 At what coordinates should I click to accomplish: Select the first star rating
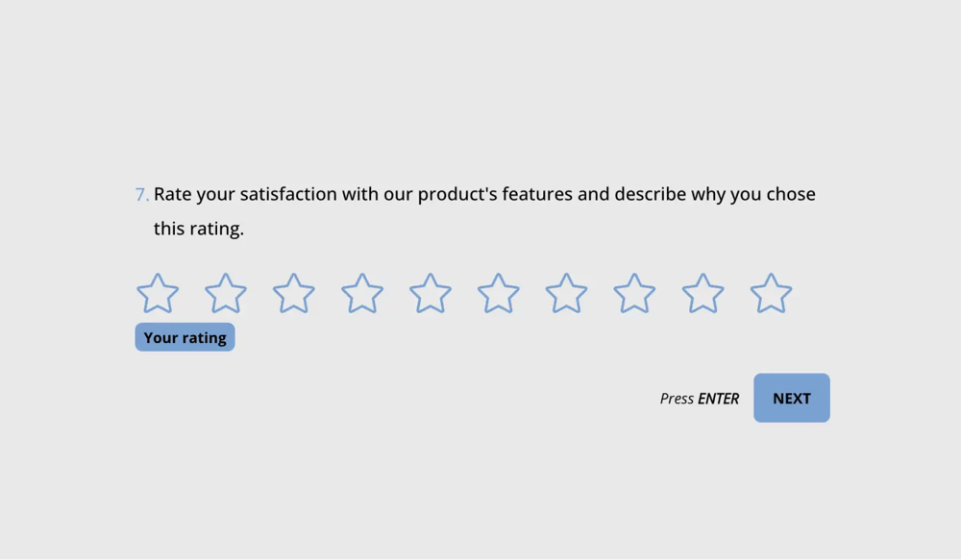[158, 294]
